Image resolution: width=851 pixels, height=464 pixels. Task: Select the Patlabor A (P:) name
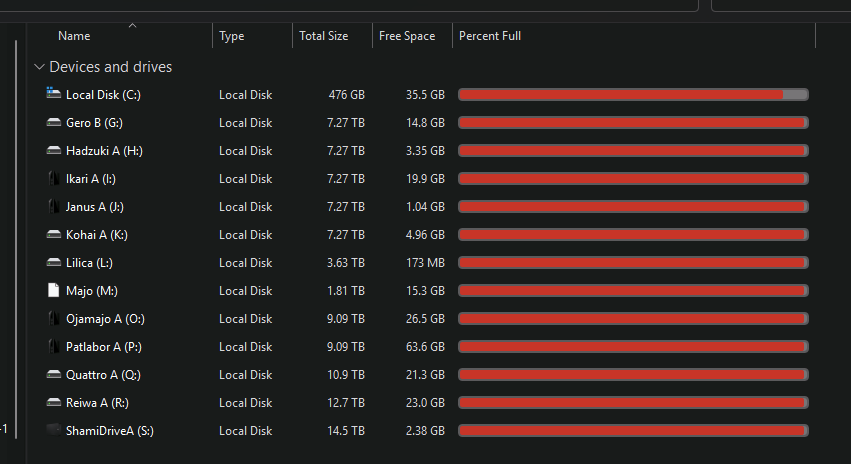[104, 347]
